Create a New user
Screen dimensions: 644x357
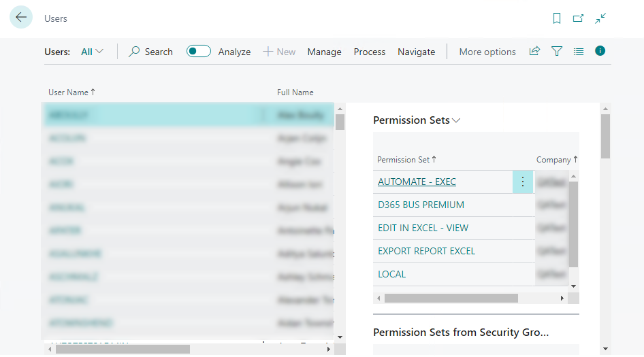[279, 52]
